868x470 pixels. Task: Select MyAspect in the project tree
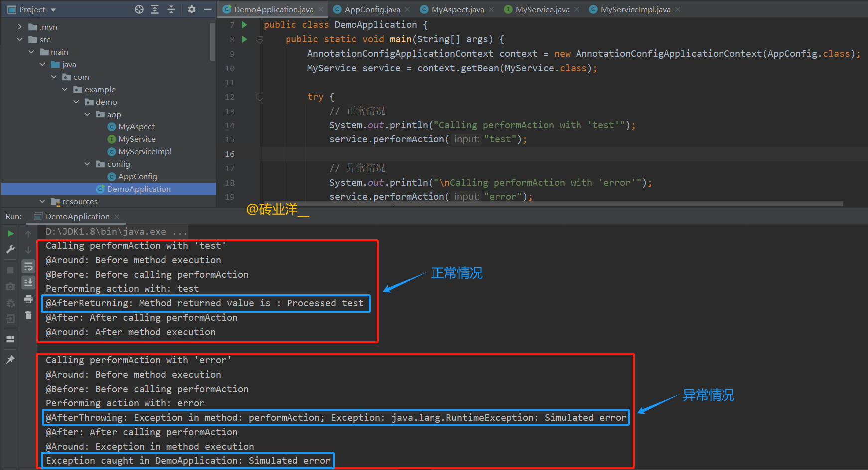136,126
